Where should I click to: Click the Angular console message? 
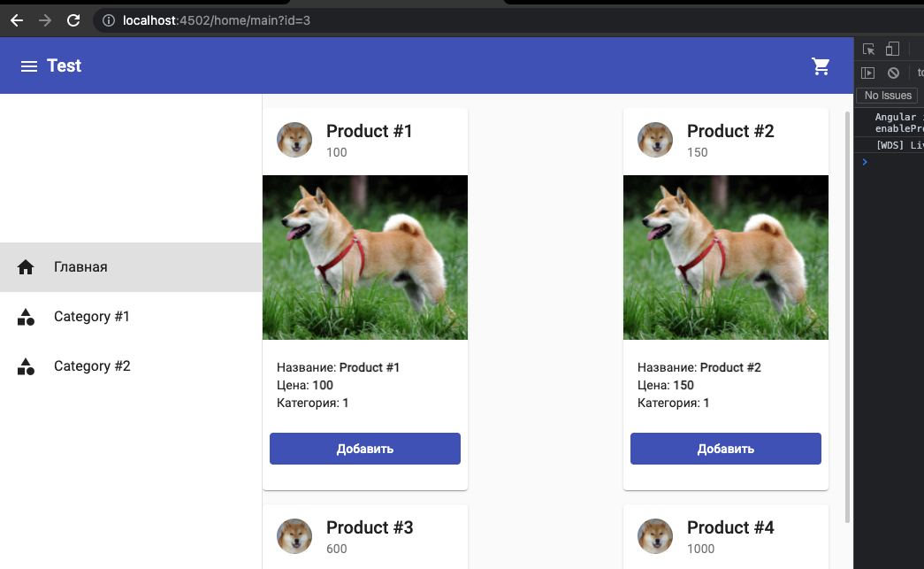(898, 123)
